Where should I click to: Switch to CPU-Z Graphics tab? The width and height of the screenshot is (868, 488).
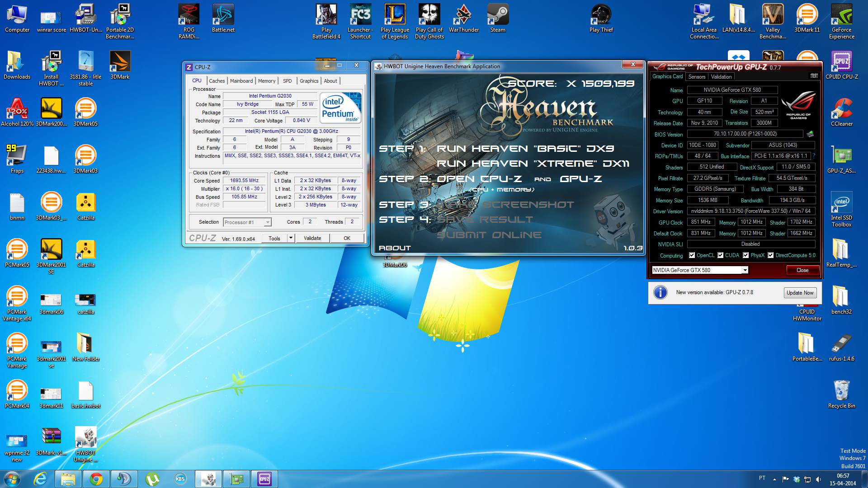click(x=309, y=81)
